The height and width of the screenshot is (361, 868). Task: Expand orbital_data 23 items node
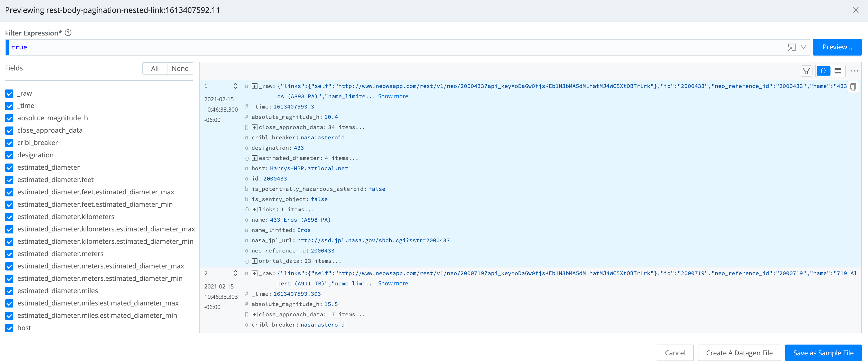[255, 261]
